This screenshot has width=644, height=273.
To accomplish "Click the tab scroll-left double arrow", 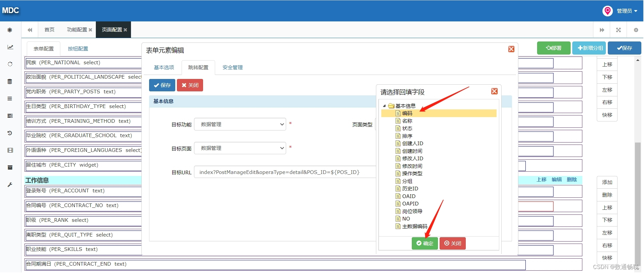I will tap(30, 30).
